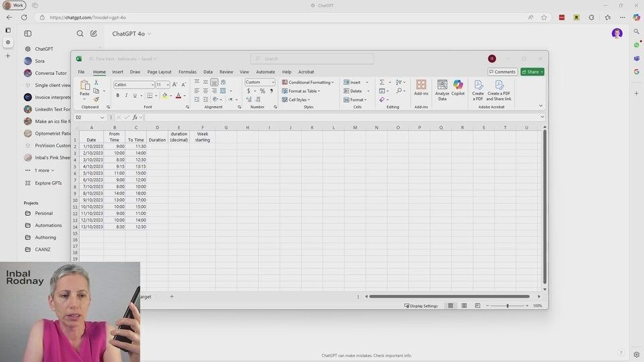Click the Clear eraser icon

(x=382, y=100)
